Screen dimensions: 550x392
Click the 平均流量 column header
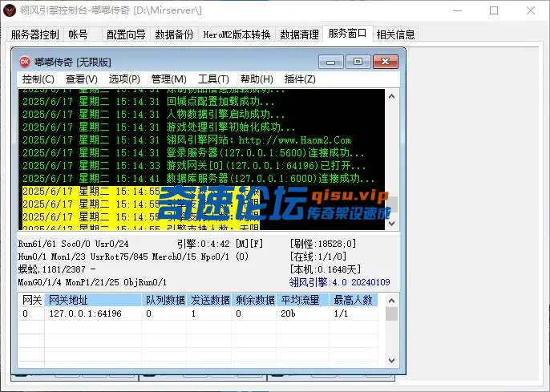(303, 300)
